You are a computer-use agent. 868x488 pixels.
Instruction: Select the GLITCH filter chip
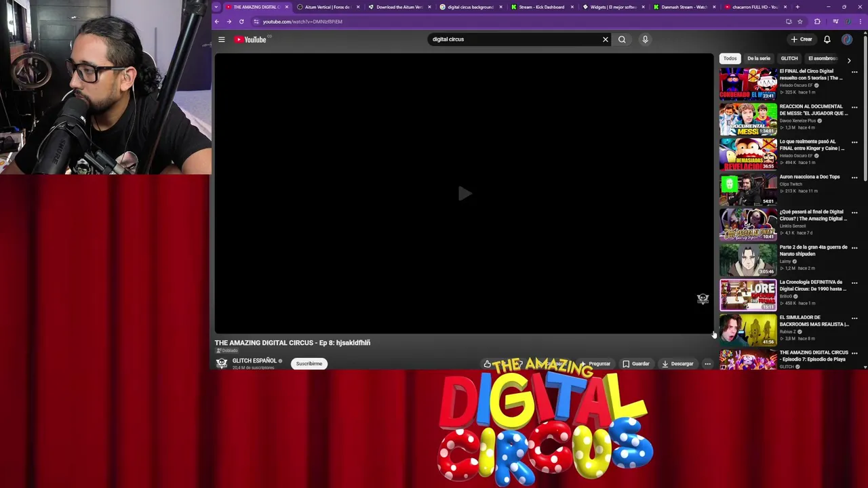[x=789, y=58]
